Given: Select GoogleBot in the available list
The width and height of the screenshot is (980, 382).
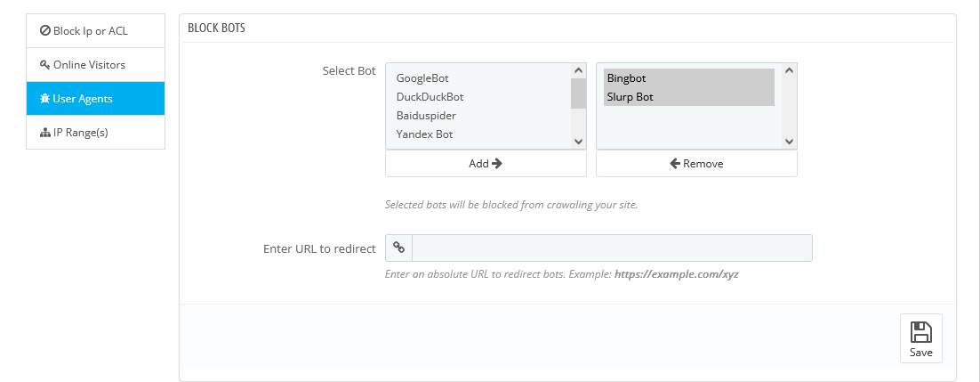Looking at the screenshot, I should click(422, 78).
